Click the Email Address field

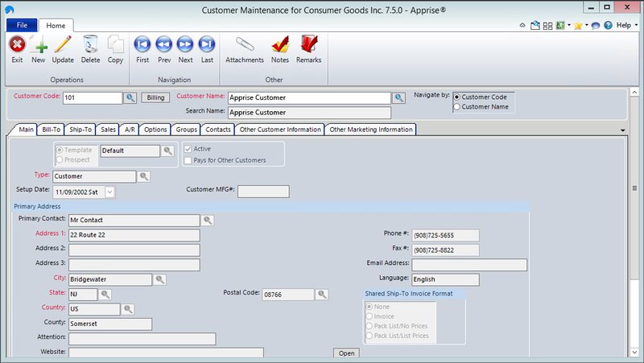point(469,265)
